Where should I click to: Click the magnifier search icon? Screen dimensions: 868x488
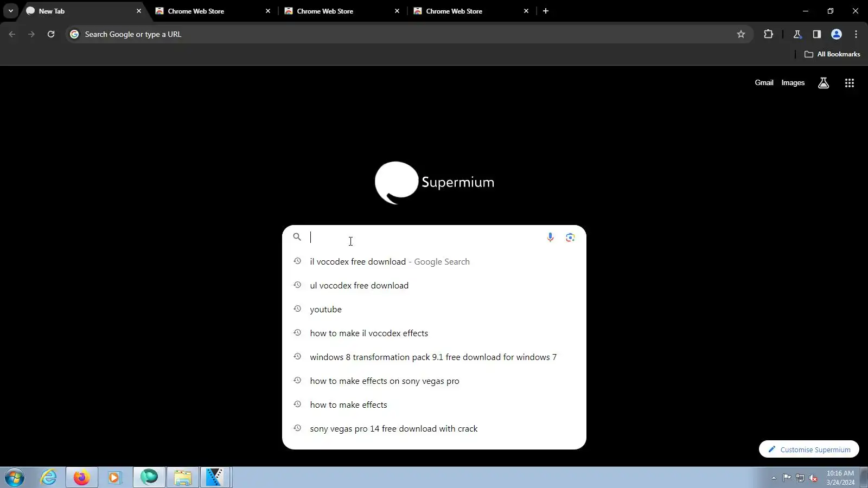point(297,237)
